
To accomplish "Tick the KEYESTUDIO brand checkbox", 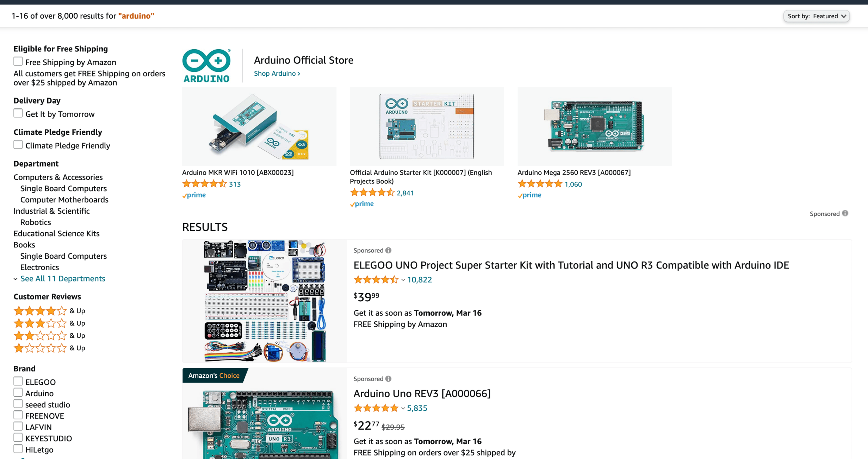I will pos(18,438).
